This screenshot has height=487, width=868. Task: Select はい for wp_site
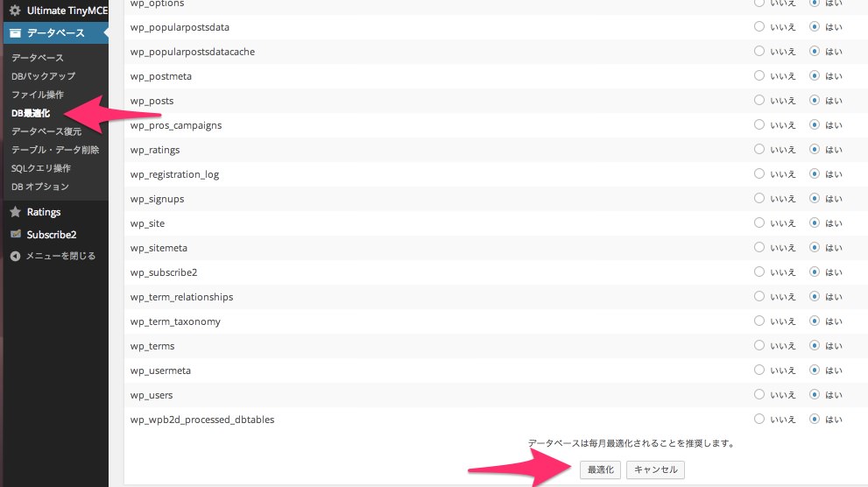click(x=815, y=223)
